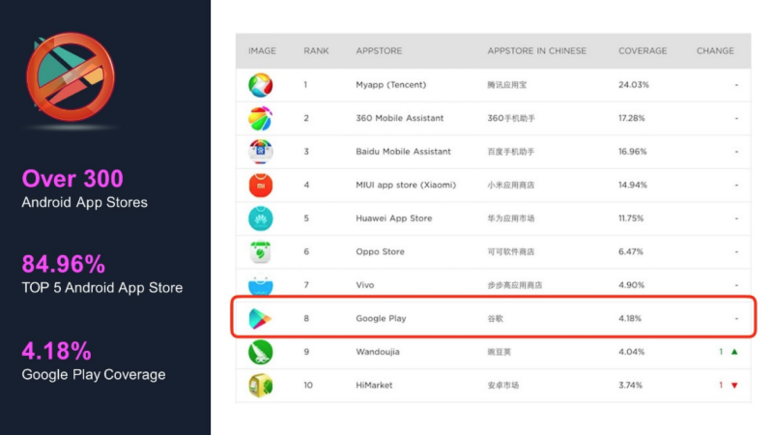Image resolution: width=773 pixels, height=435 pixels.
Task: Click the RANK column header
Action: (x=316, y=51)
